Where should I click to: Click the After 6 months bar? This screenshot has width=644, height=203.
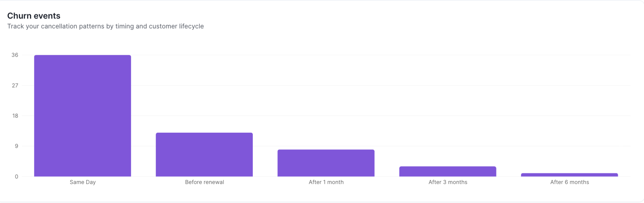pos(569,175)
